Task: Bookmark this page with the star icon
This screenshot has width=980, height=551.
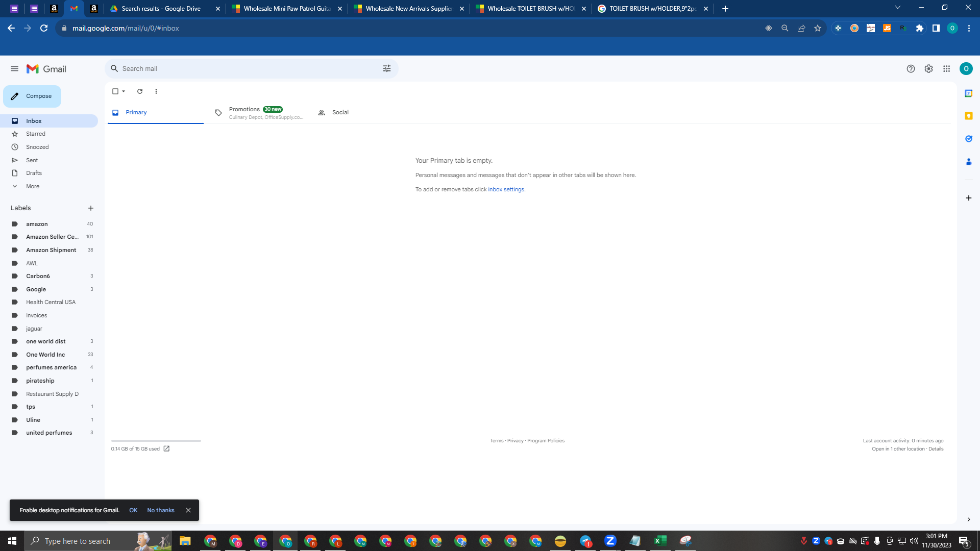Action: 817,28
